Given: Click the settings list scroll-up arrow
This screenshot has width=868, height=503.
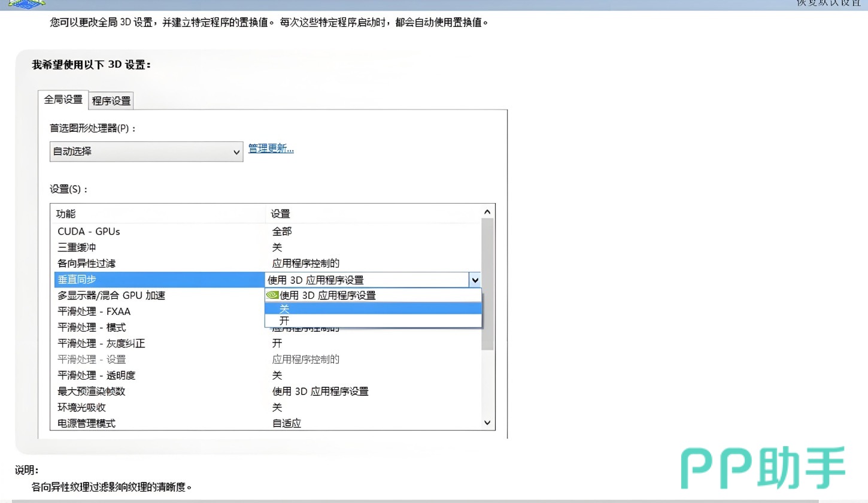Looking at the screenshot, I should (487, 211).
